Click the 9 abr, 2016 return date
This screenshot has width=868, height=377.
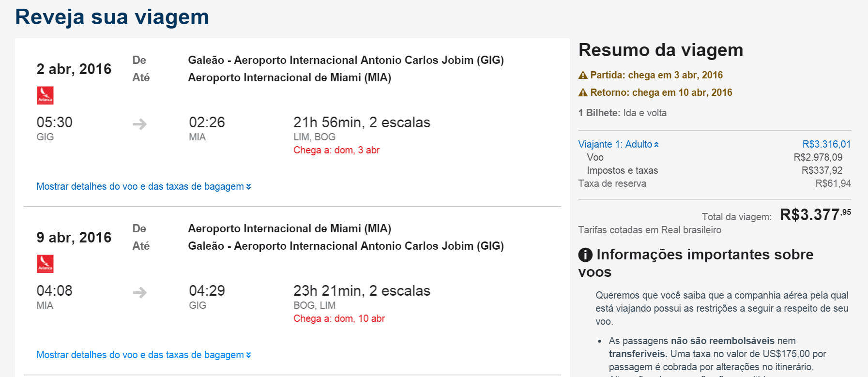coord(74,238)
